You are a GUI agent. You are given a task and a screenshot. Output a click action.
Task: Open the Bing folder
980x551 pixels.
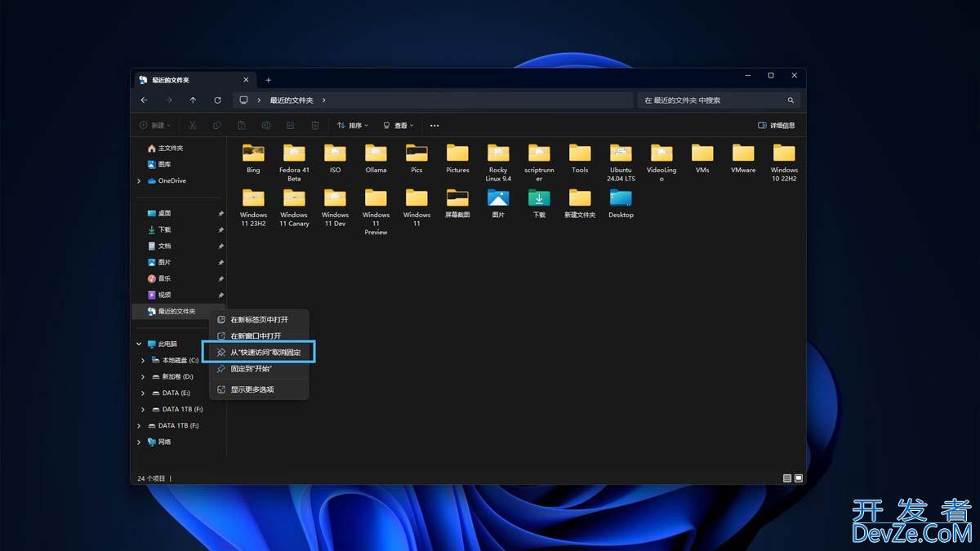253,159
